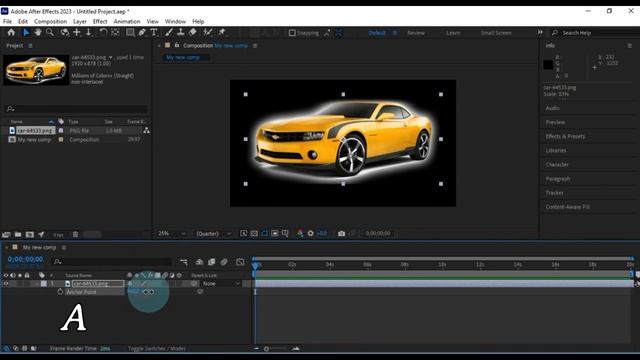The width and height of the screenshot is (640, 360).
Task: Open the My new comp timeline panel menu
Action: coord(64,247)
